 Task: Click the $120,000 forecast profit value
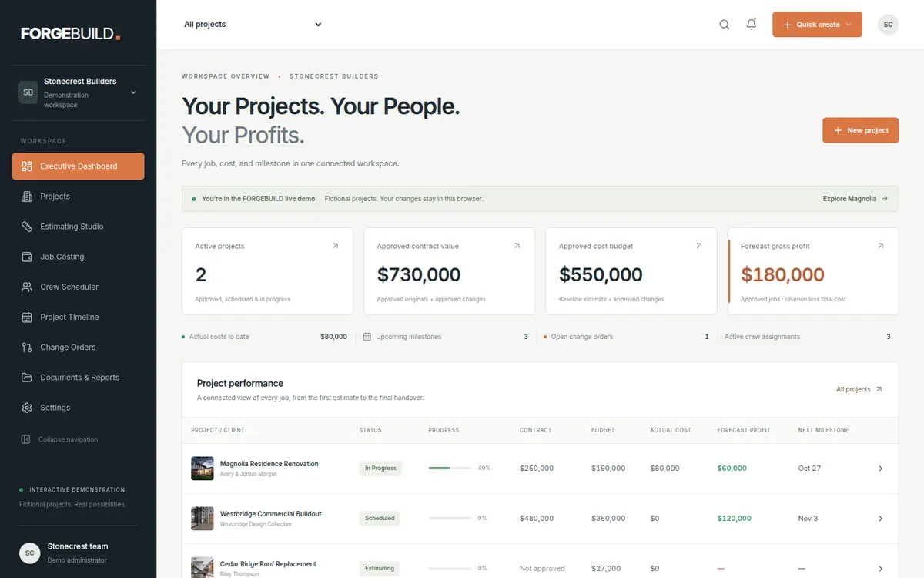[x=734, y=519]
